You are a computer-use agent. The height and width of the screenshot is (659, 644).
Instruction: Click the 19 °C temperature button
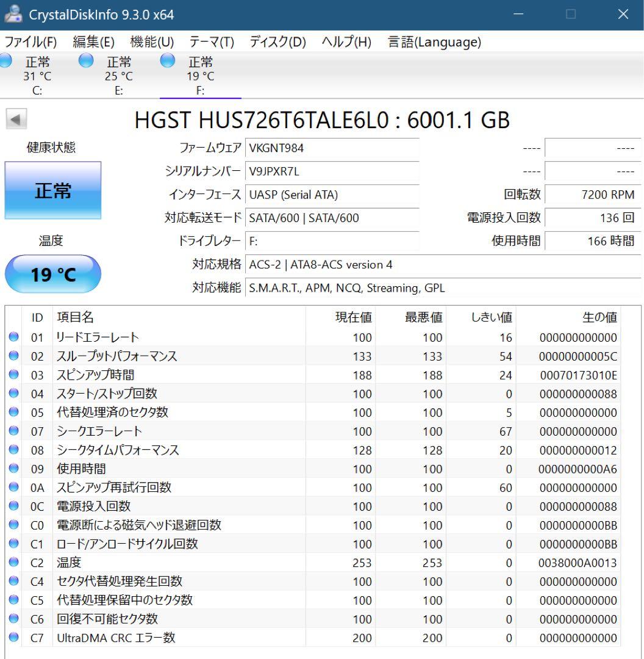click(x=52, y=275)
